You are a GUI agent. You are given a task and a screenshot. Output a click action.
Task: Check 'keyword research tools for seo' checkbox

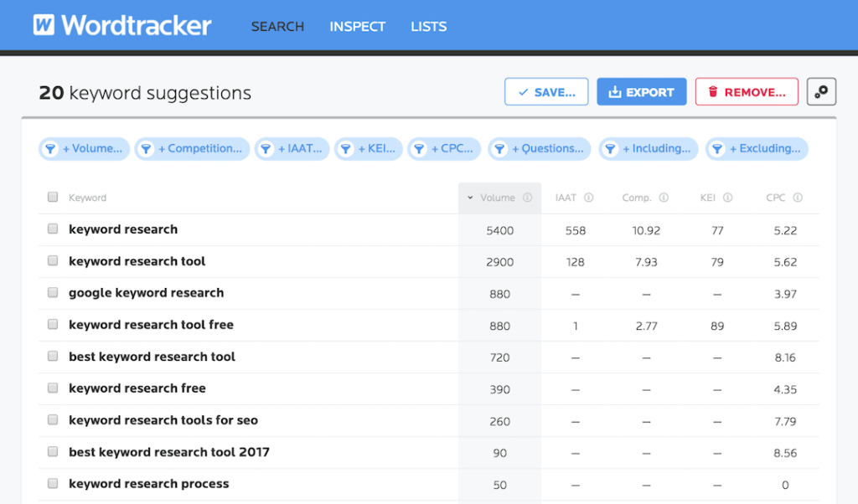click(x=53, y=419)
